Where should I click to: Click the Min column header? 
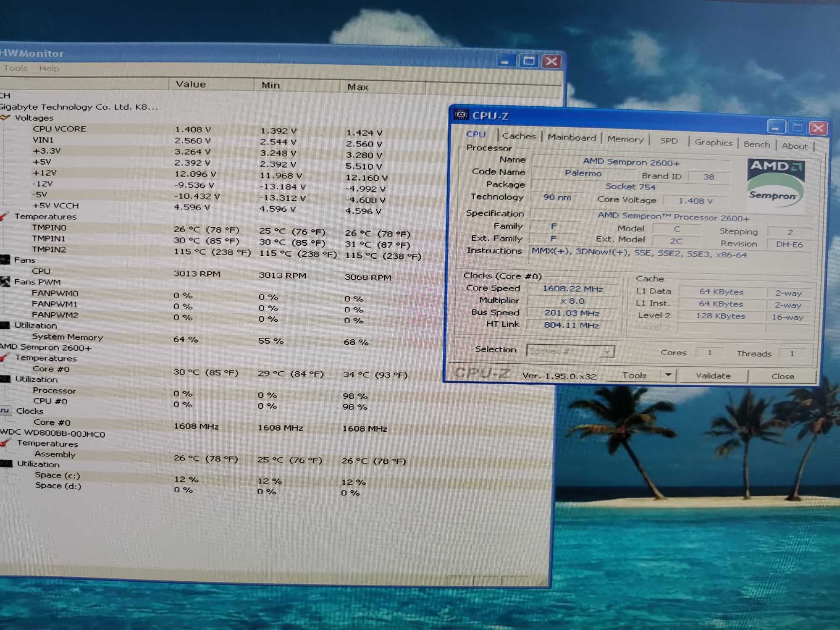click(x=297, y=85)
